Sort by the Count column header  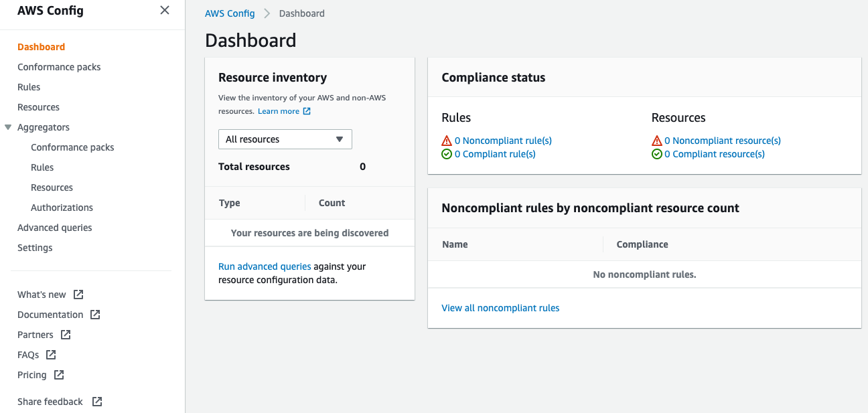(332, 203)
